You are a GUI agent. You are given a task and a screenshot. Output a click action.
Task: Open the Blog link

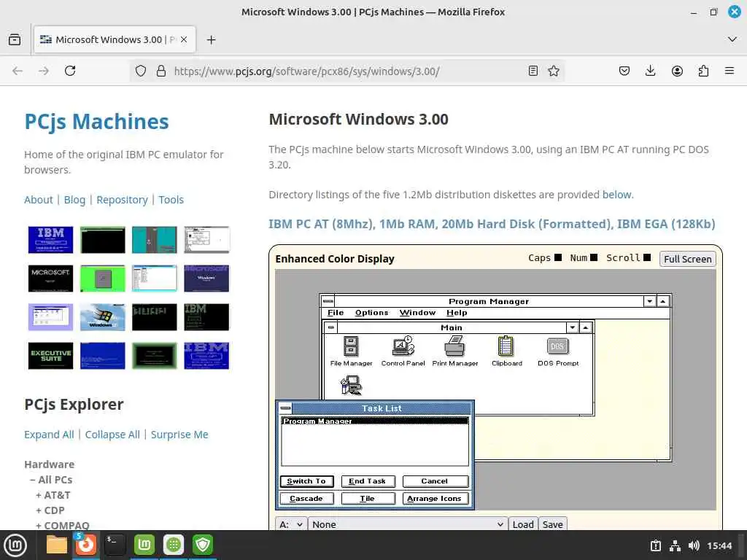click(x=75, y=200)
